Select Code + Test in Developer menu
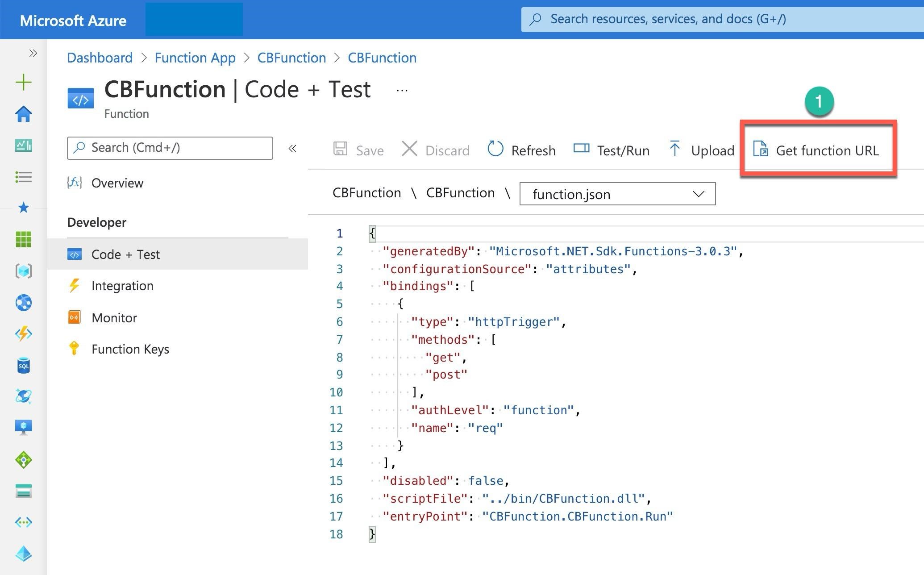The image size is (924, 575). [x=177, y=254]
